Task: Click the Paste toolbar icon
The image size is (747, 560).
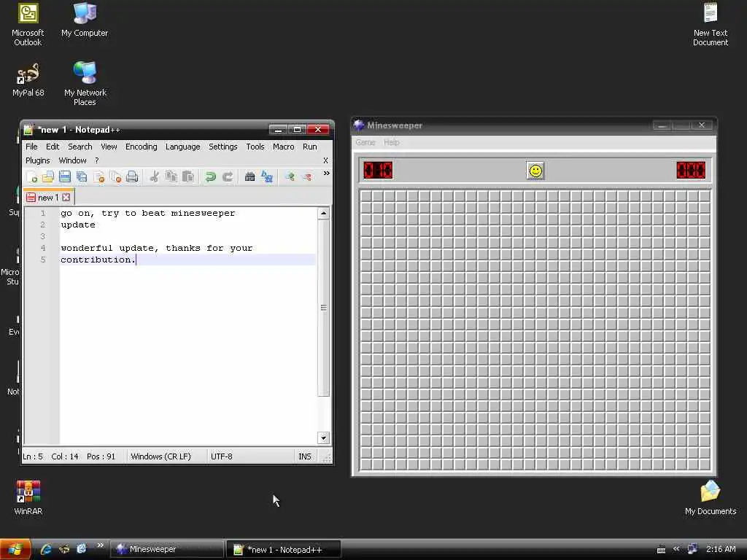Action: click(188, 177)
